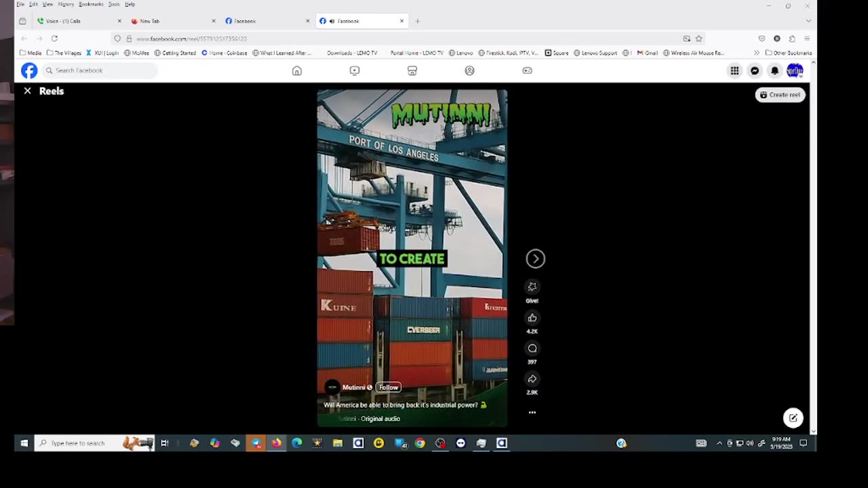List all tabs dropdown arrow

[x=808, y=21]
